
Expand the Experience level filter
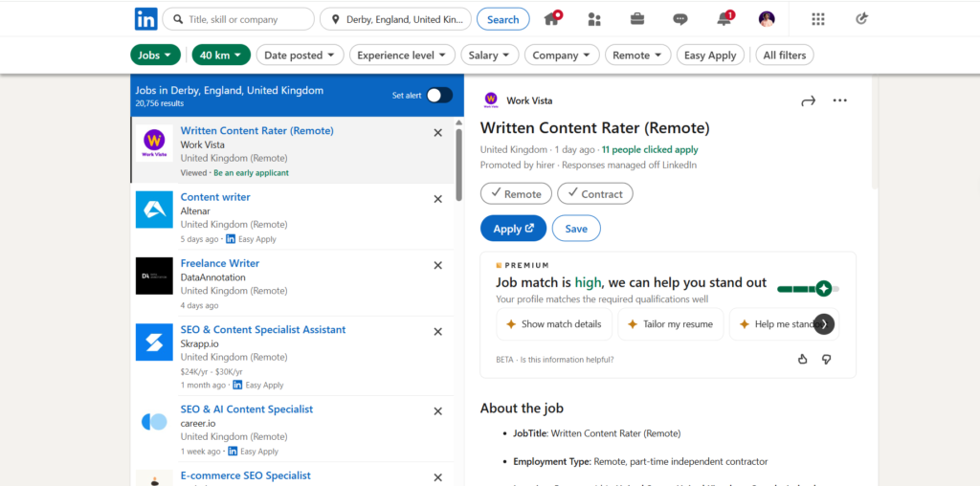pyautogui.click(x=402, y=55)
